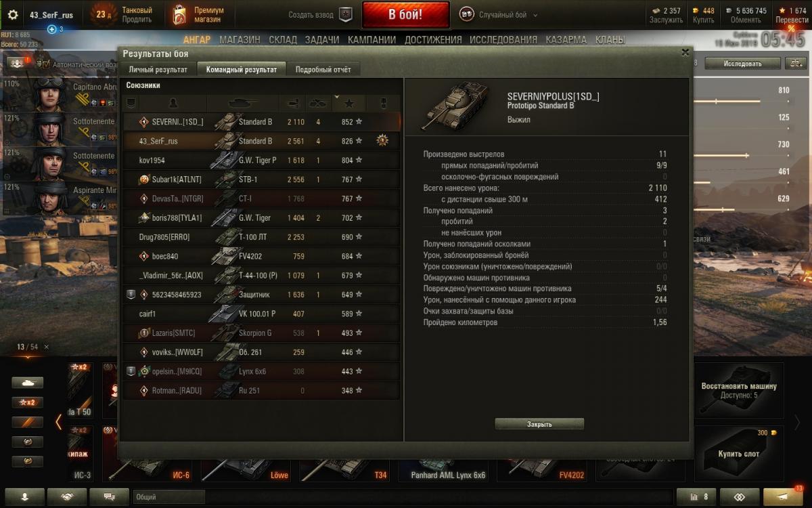
Task: Open the Premium shop bag icon
Action: pyautogui.click(x=179, y=14)
